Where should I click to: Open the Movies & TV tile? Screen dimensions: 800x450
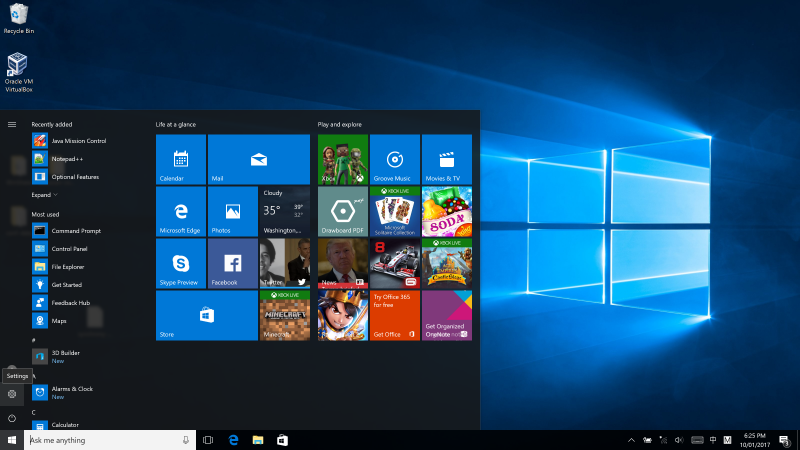[x=447, y=159]
